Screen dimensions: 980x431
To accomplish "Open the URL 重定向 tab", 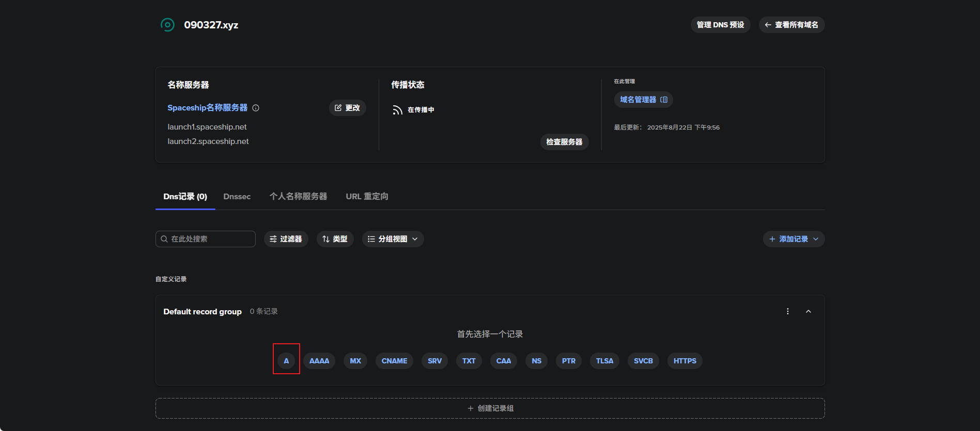I will click(367, 197).
